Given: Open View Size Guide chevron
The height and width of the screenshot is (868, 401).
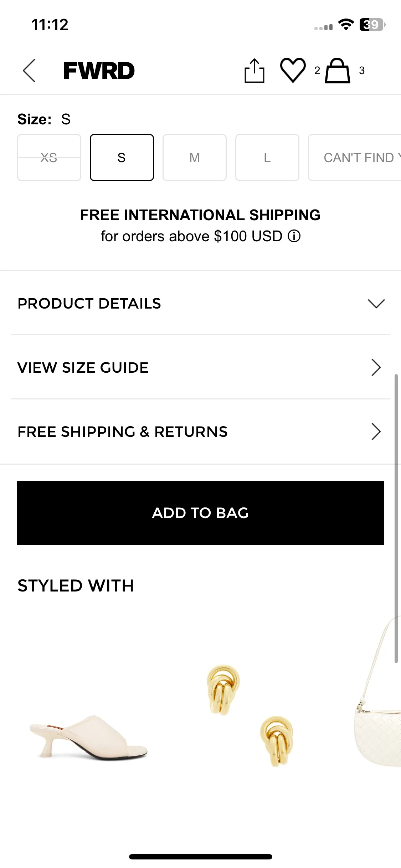Looking at the screenshot, I should (x=376, y=367).
